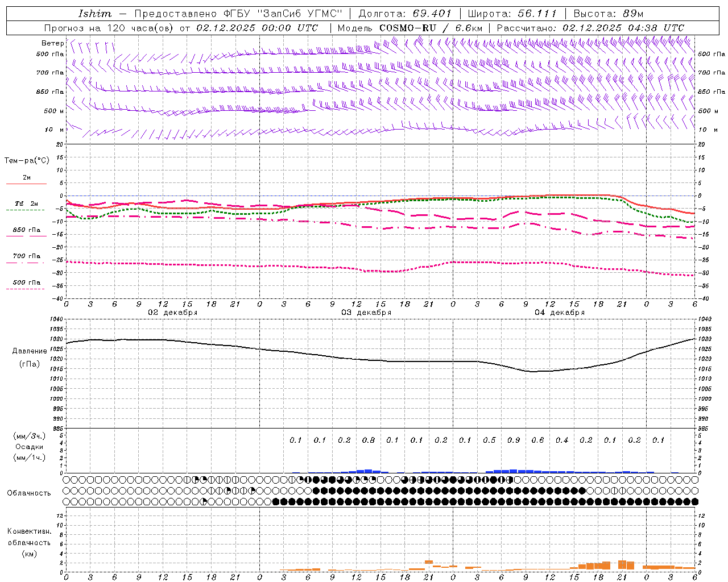Image resolution: width=728 pixels, height=582 pixels.
Task: Click the 500 гПа legend entry in temperature panel
Action: point(27,282)
